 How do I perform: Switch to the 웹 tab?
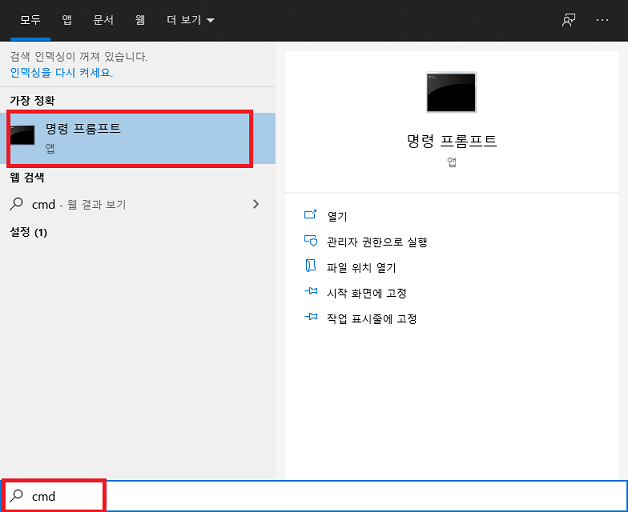coord(139,20)
